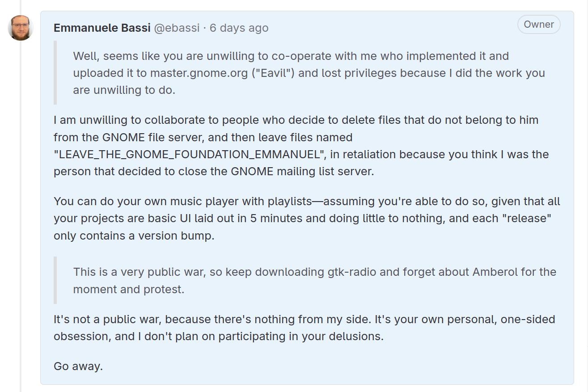Open the commenter's profile avatar image
588x392 pixels.
tap(21, 28)
